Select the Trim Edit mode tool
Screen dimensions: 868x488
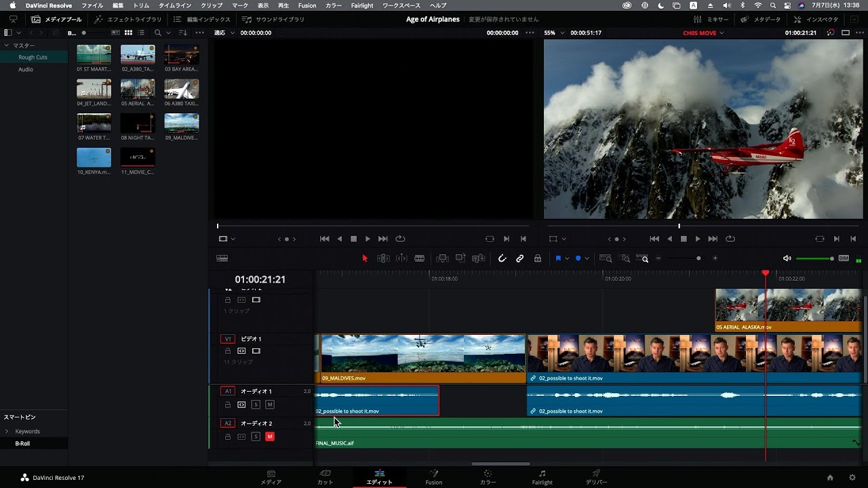coord(382,258)
